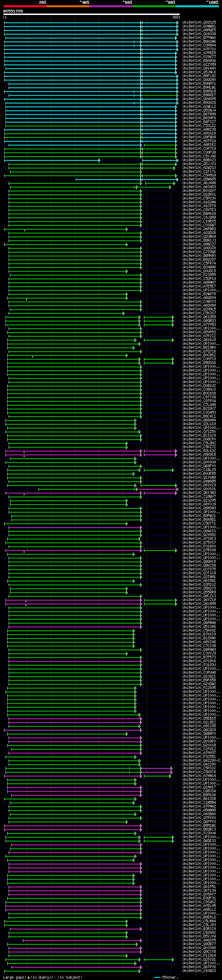
Task: Open hit UniRef100_Q0WW81
Action: (199, 26)
